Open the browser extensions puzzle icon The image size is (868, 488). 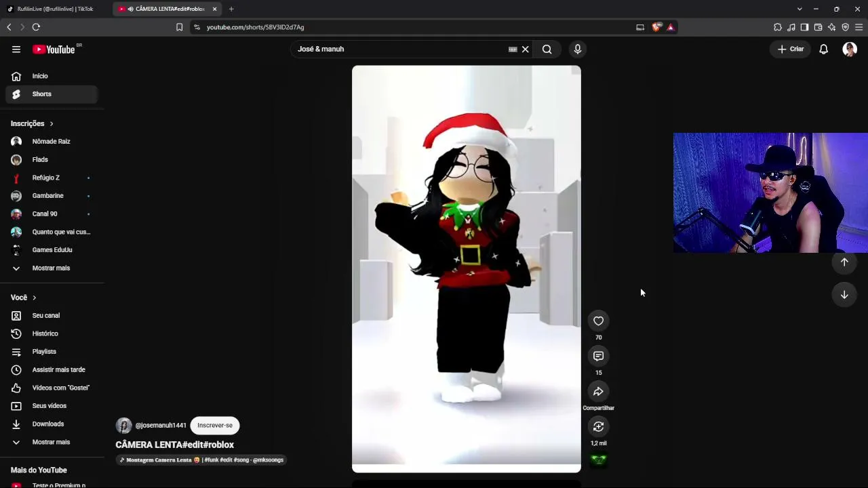778,27
